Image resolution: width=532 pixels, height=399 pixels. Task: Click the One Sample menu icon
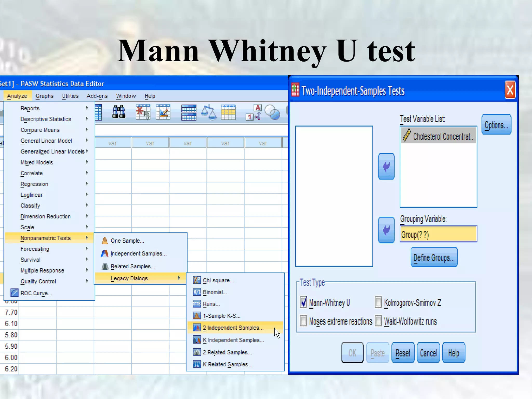click(x=105, y=241)
